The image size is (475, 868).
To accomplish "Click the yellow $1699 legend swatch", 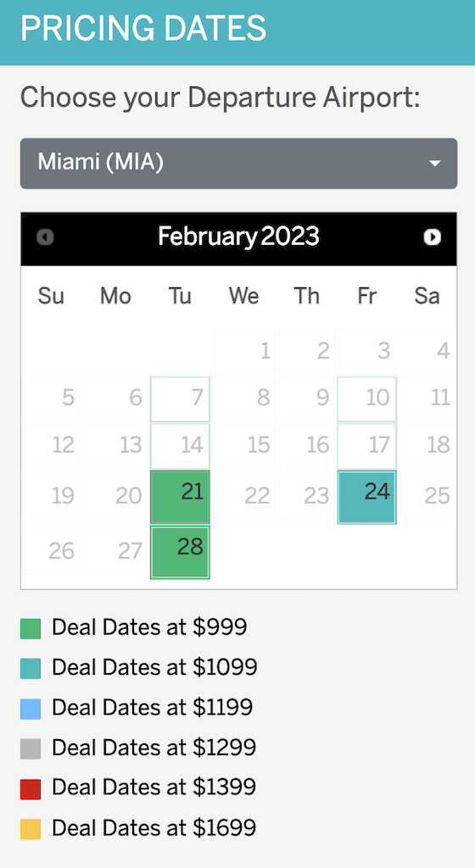I will [31, 829].
